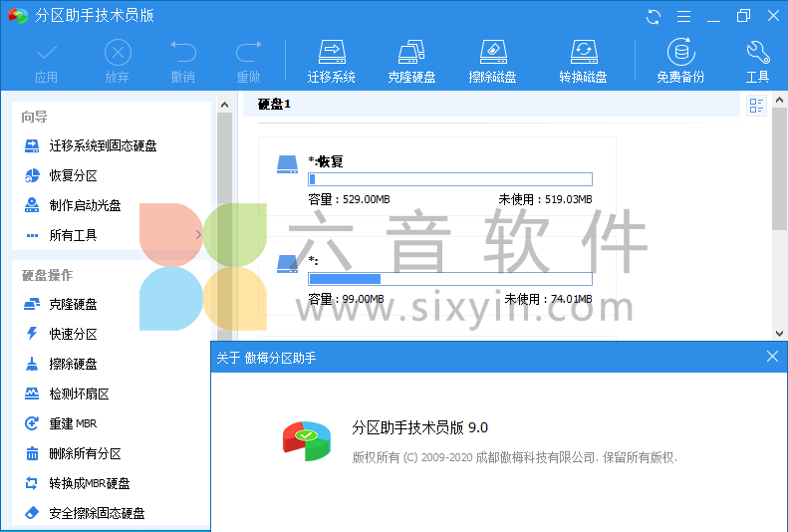Toggle the disk view layout icon
The width and height of the screenshot is (788, 532).
756,106
